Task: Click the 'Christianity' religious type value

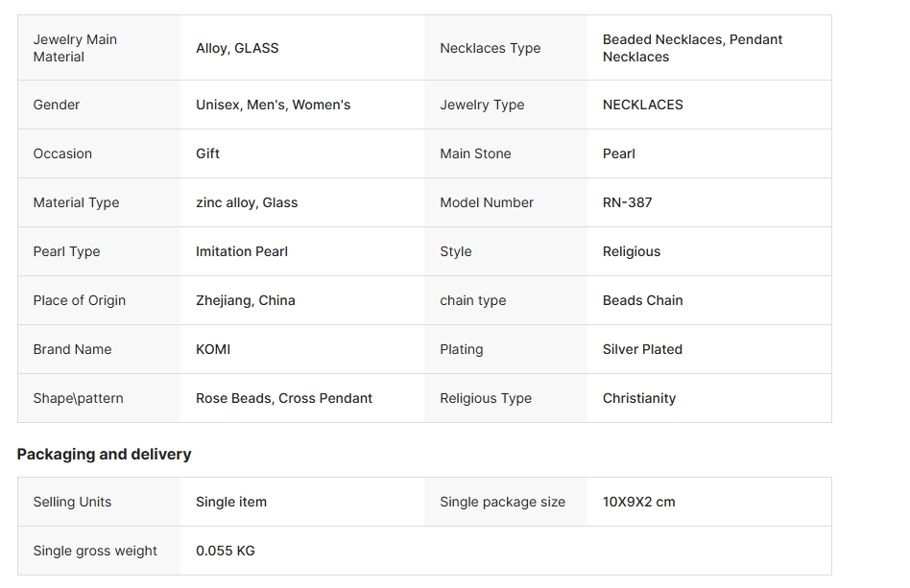Action: click(638, 398)
